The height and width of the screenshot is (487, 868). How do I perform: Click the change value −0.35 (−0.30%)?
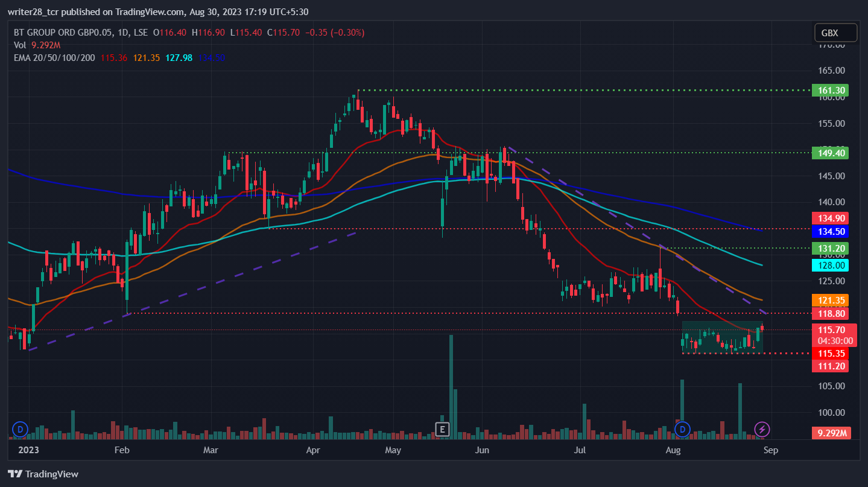pyautogui.click(x=335, y=33)
